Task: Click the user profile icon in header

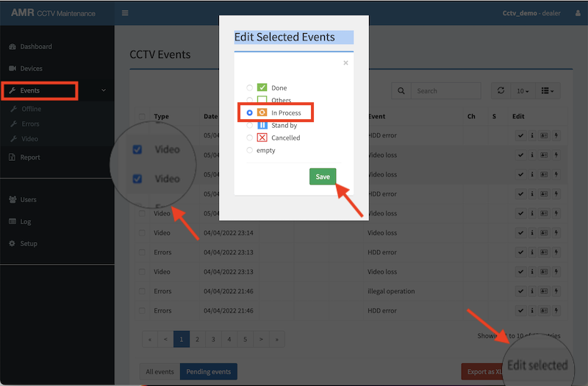Action: point(577,12)
